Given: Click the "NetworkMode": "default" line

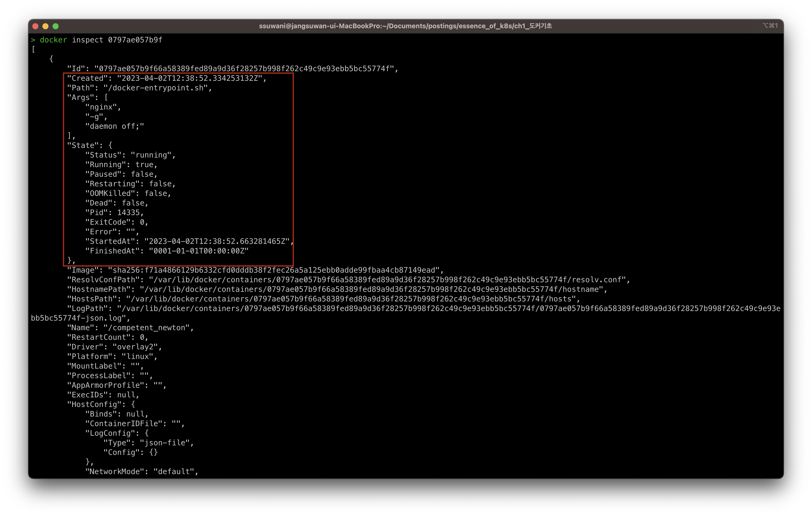Looking at the screenshot, I should tap(142, 472).
